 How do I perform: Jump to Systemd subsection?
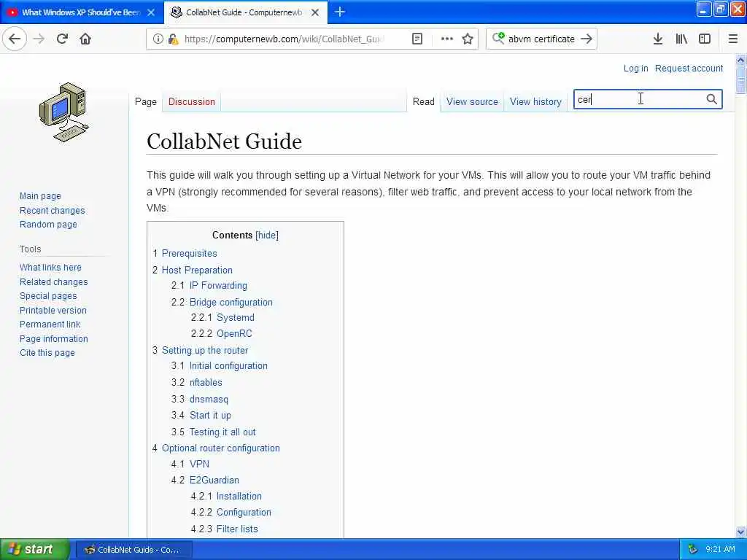236,317
